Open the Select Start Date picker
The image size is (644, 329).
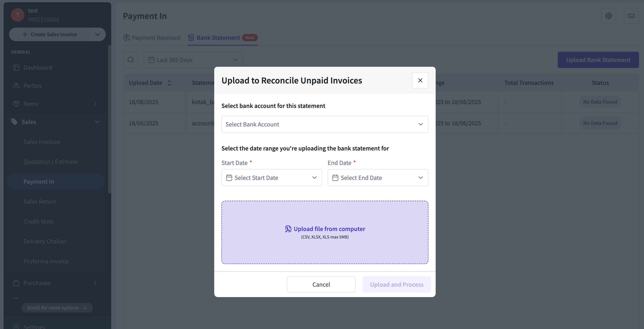pos(272,178)
